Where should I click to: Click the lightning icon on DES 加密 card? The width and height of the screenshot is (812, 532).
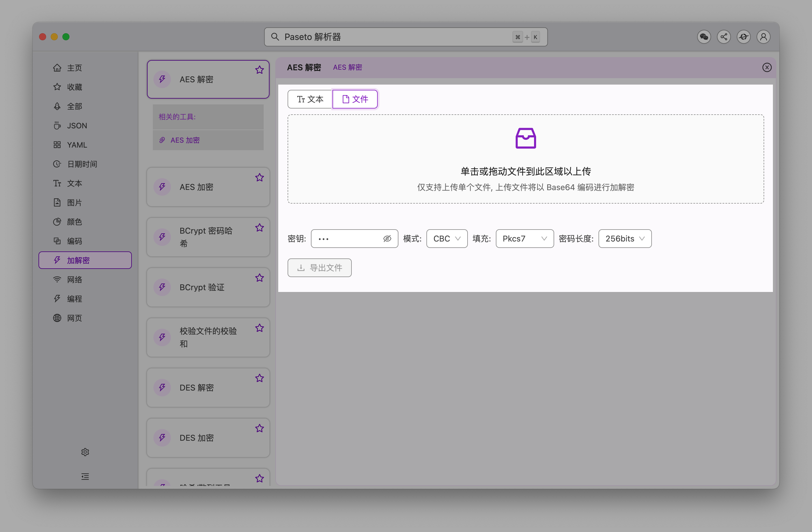coord(162,438)
